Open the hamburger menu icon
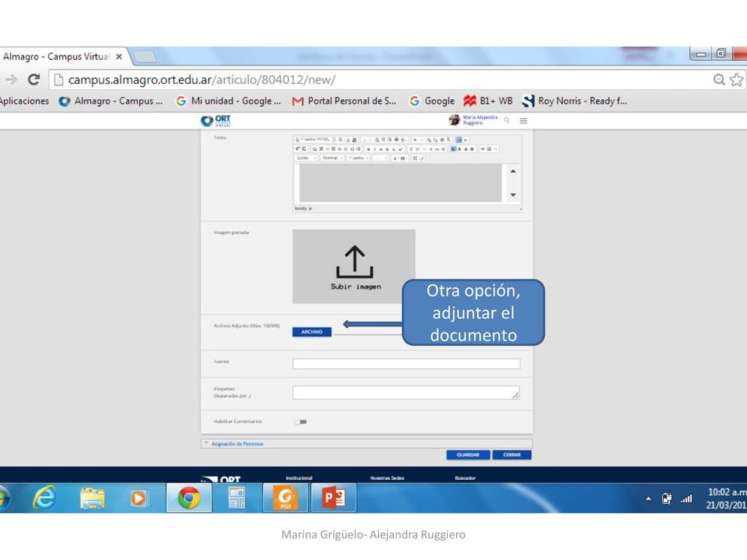The height and width of the screenshot is (560, 747). coord(523,120)
